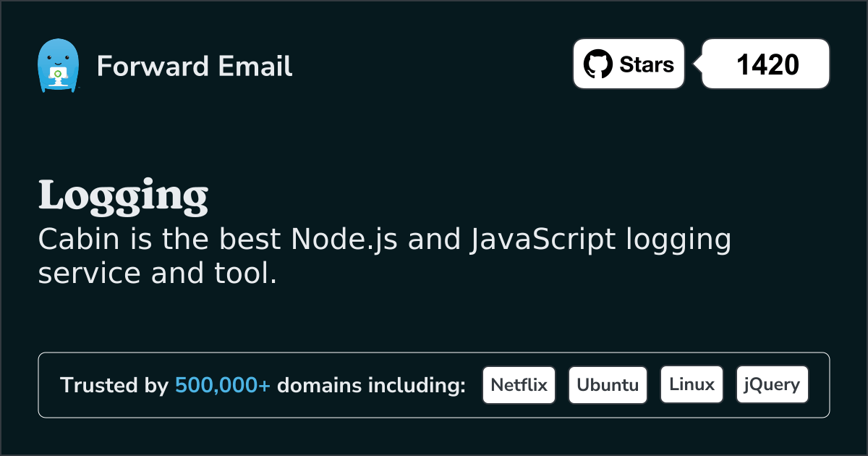The image size is (868, 456).
Task: Select the jQuery badge
Action: (x=772, y=384)
